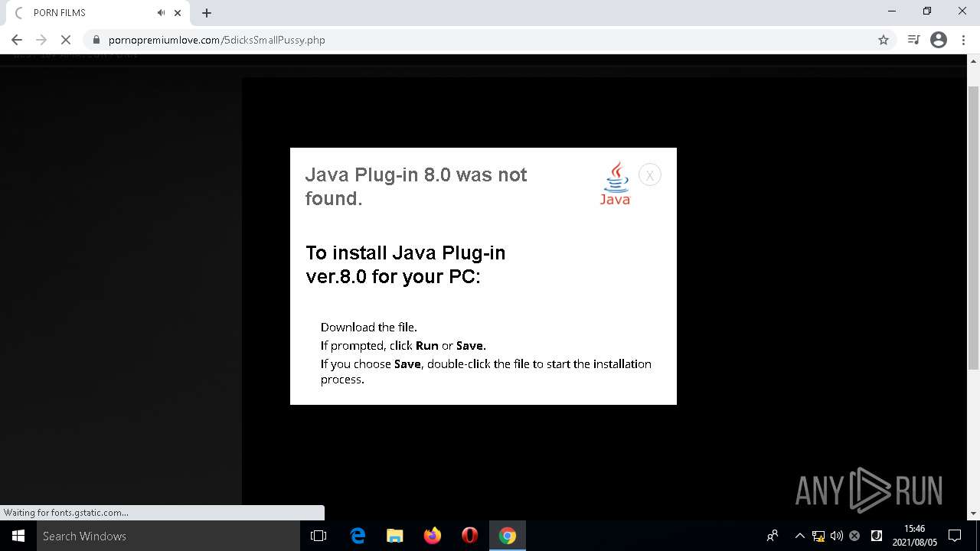
Task: Close the PORN FILMS browser tab
Action: coord(178,12)
